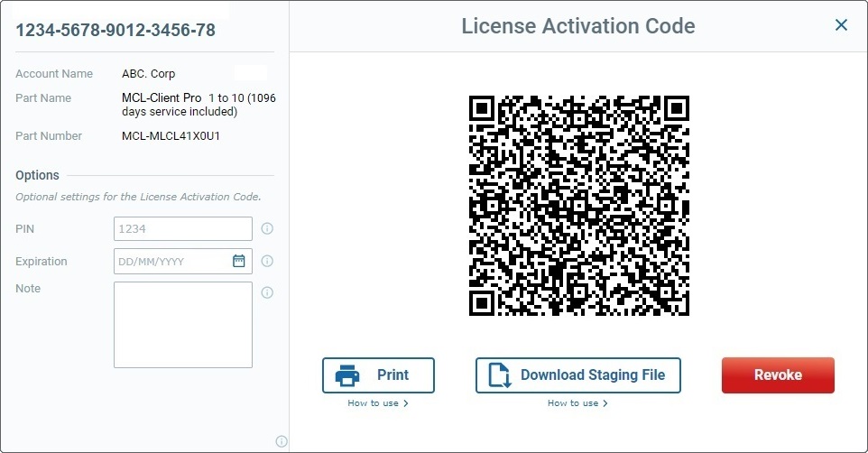Viewport: 868px width, 453px height.
Task: Click the 'ABC. Corp' account name value
Action: pyautogui.click(x=148, y=74)
